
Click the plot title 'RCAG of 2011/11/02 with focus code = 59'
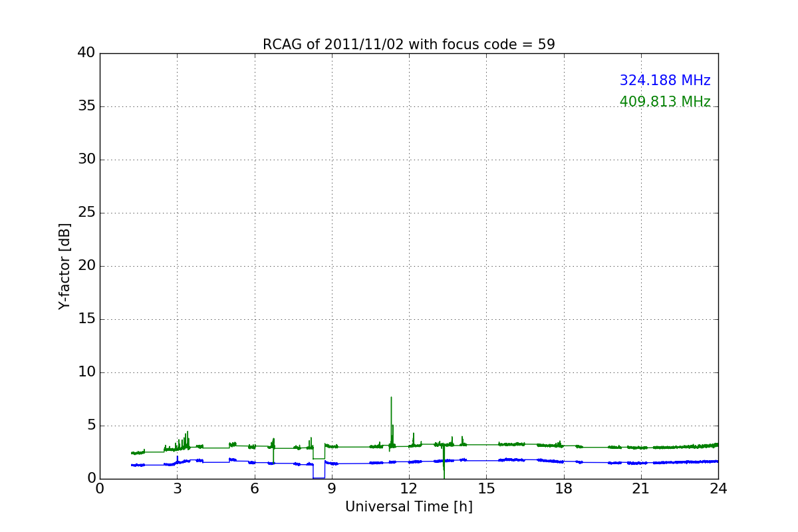[x=409, y=45]
